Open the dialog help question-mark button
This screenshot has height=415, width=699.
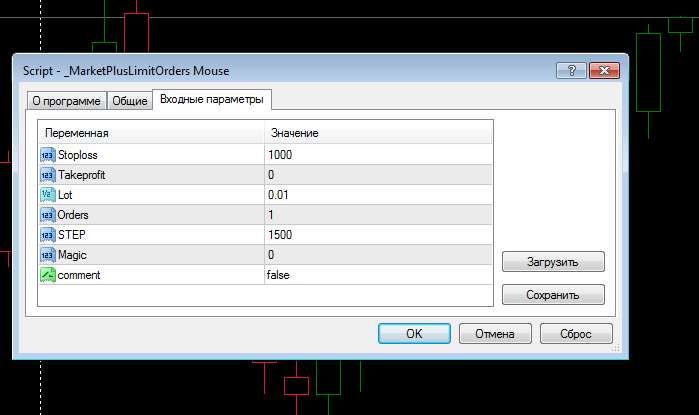(571, 70)
